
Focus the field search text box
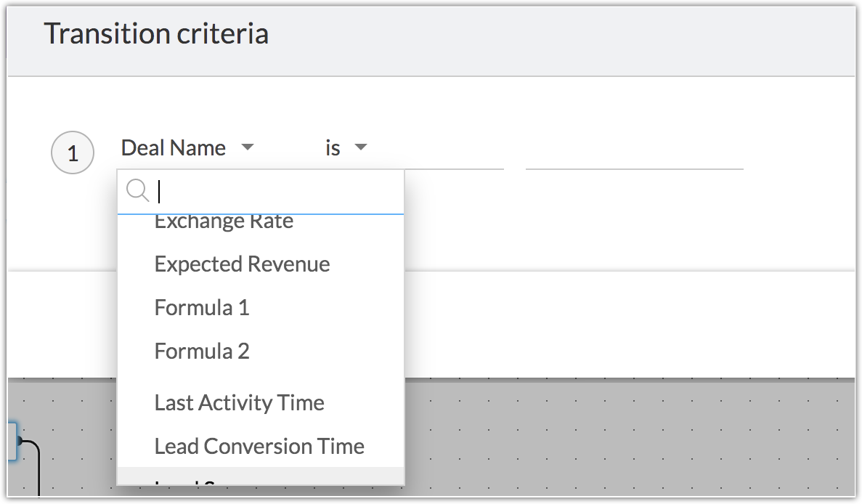[x=276, y=192]
